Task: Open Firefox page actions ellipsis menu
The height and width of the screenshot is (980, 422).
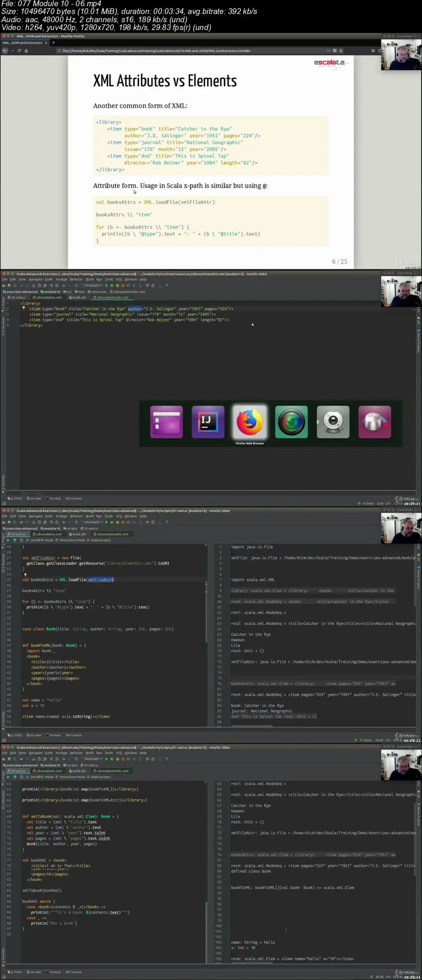Action: [328, 51]
